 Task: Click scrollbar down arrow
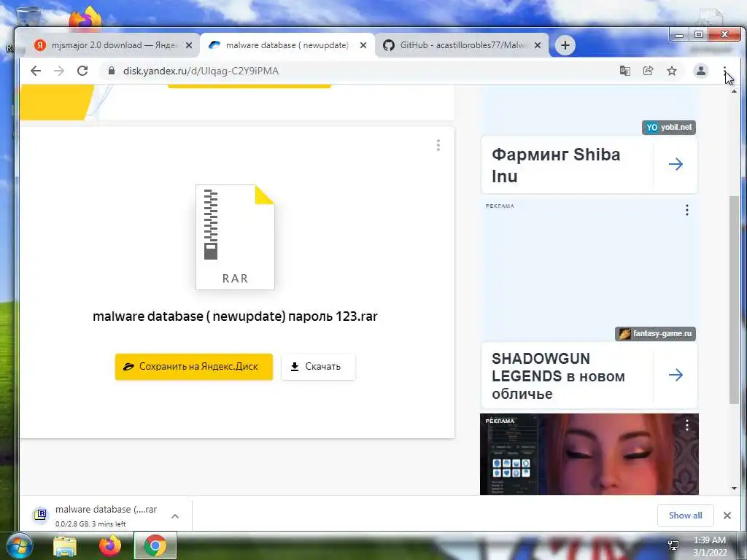tap(734, 489)
